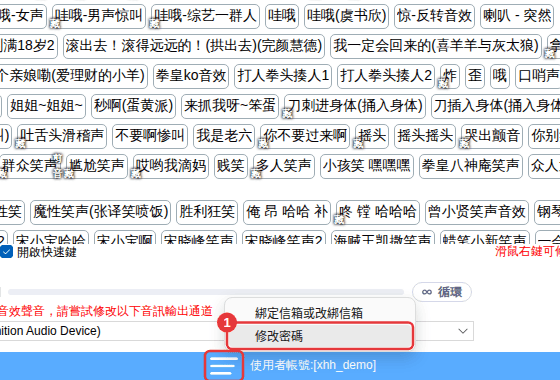Select the 修改密碼 menu entry
Image resolution: width=560 pixels, height=380 pixels.
320,336
